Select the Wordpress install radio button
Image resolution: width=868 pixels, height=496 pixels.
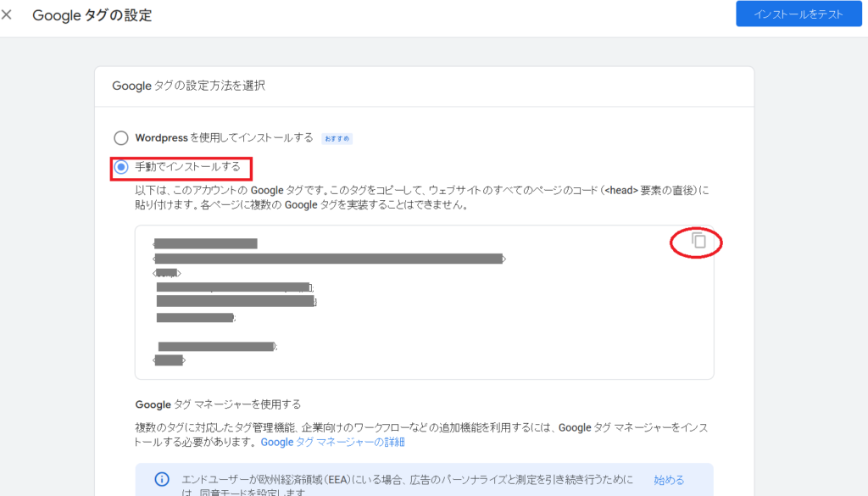click(x=121, y=137)
